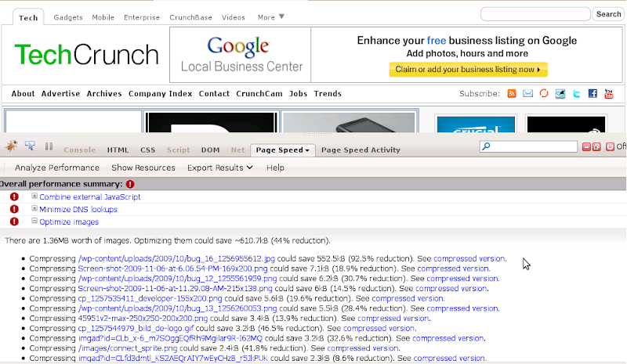Viewport: 627px width, 364px height.
Task: Click the Firebug search input field
Action: click(x=528, y=146)
